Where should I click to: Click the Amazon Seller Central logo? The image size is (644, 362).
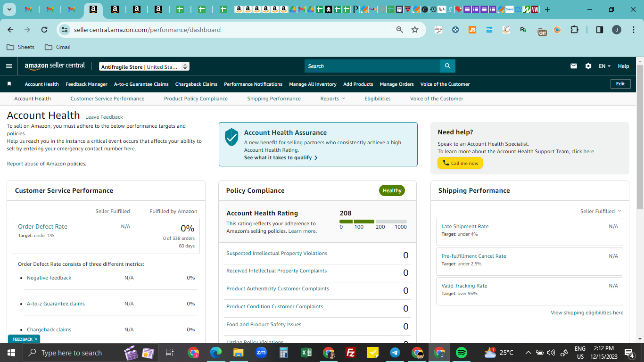tap(55, 66)
